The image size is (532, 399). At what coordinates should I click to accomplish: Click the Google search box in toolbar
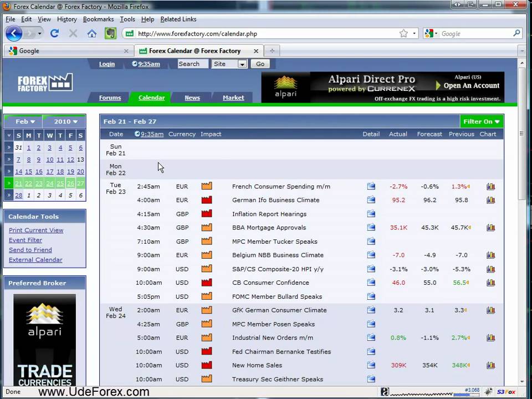[x=475, y=33]
